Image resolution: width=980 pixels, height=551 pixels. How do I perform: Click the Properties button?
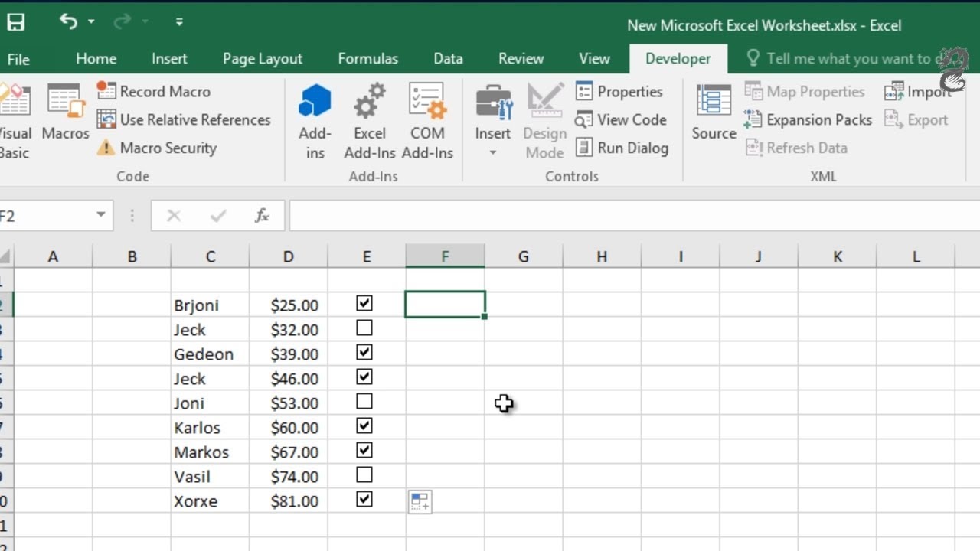point(619,91)
